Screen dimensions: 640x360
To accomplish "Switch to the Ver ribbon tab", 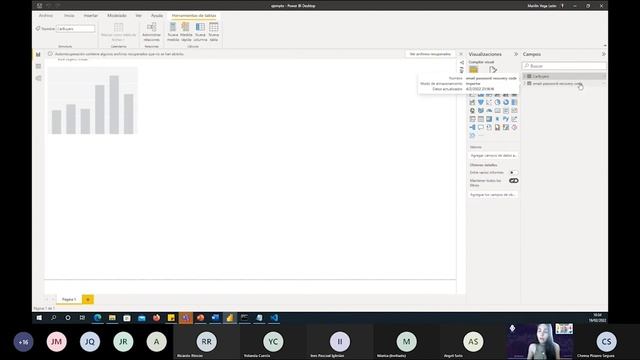I will tap(139, 16).
